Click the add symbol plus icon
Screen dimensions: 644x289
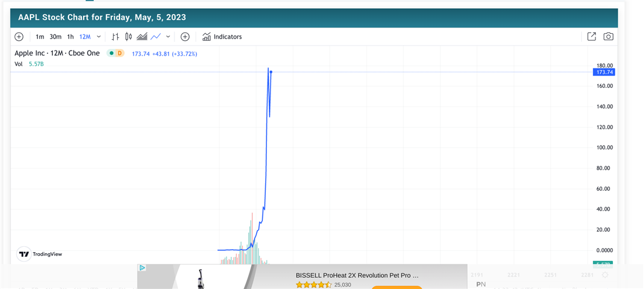tap(19, 37)
